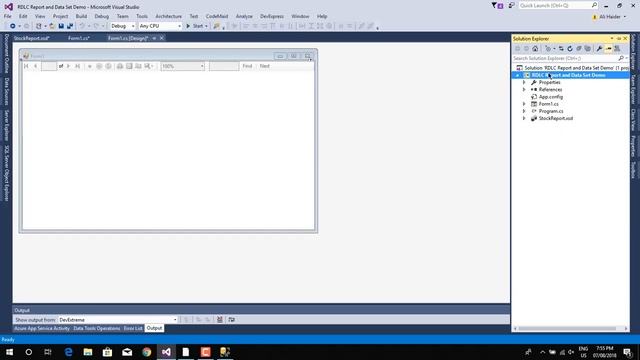Screen dimensions: 640x360
Task: Expand the References node in Solution Explorer
Action: click(524, 89)
